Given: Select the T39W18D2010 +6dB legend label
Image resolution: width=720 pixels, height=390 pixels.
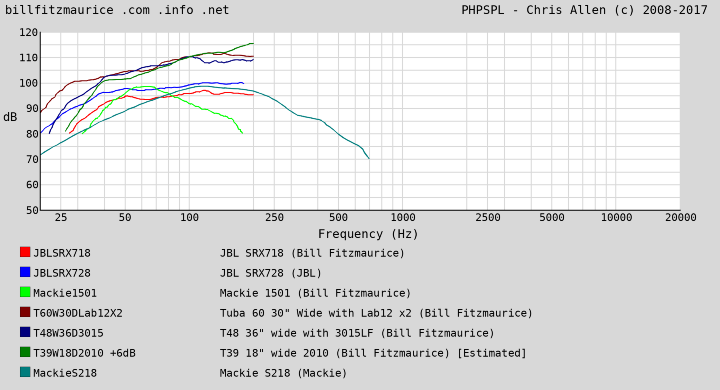Looking at the screenshot, I should (x=84, y=353).
